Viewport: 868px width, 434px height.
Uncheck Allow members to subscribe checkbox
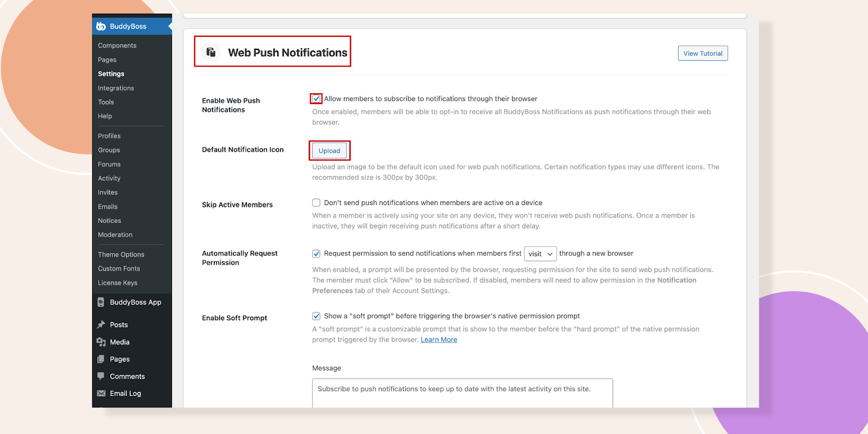pyautogui.click(x=316, y=99)
